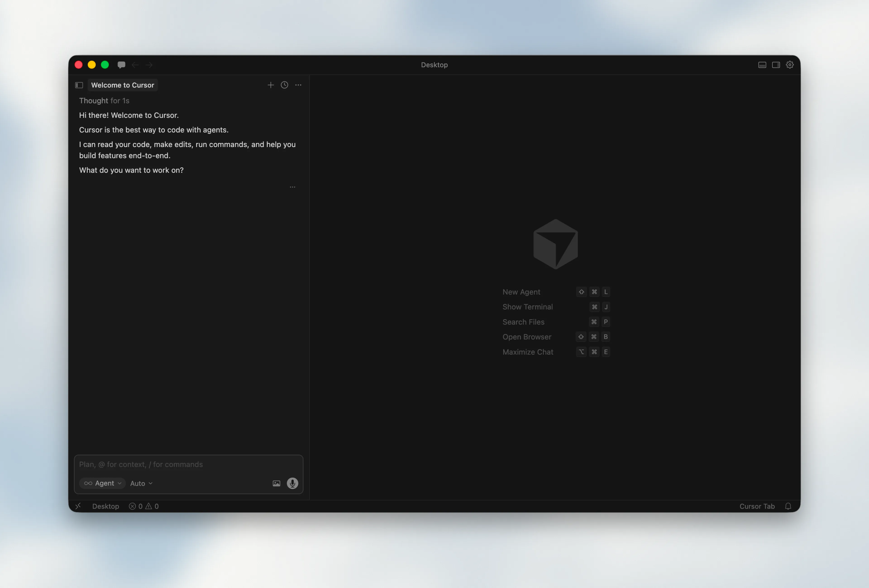Click the text "What do you want to work on?"
The width and height of the screenshot is (869, 588).
[x=131, y=170]
